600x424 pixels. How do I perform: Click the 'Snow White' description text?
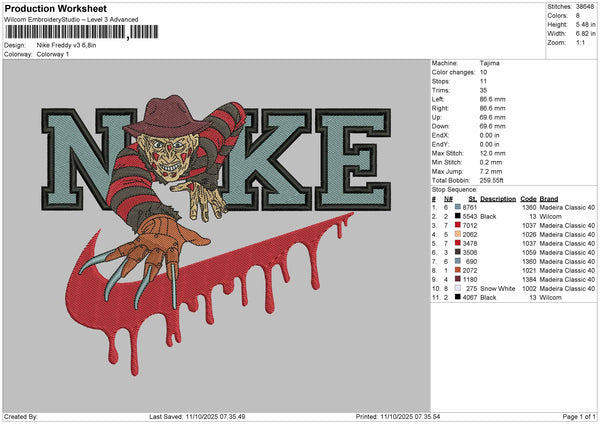tap(497, 288)
